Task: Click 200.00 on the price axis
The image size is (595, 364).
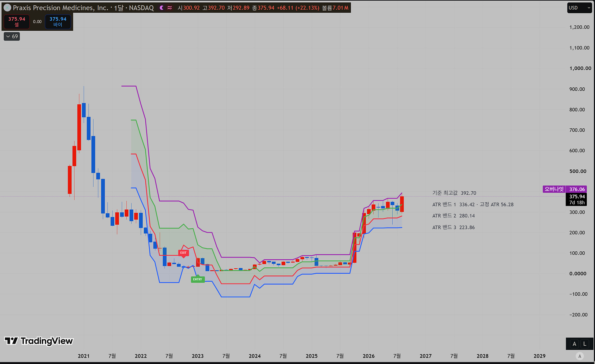Action: point(577,233)
